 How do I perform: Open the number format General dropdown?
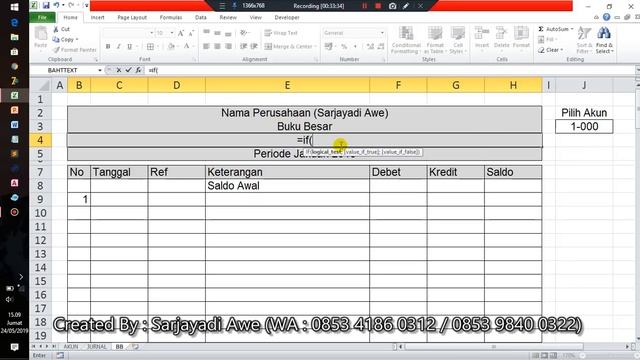[382, 33]
